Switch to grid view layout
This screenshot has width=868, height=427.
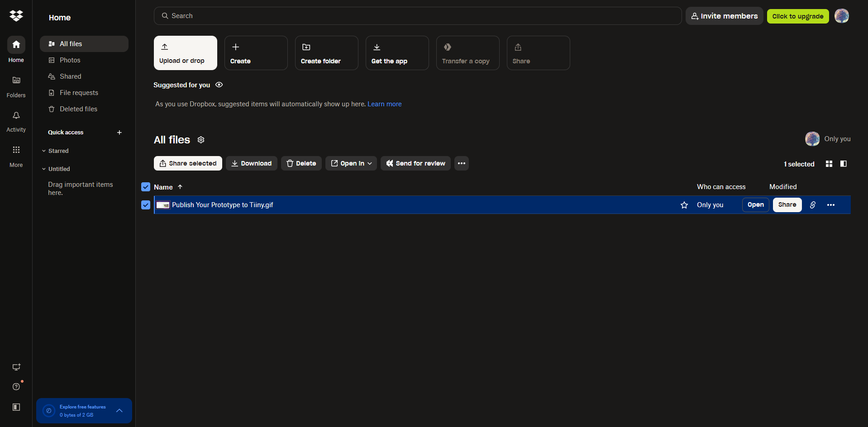829,164
